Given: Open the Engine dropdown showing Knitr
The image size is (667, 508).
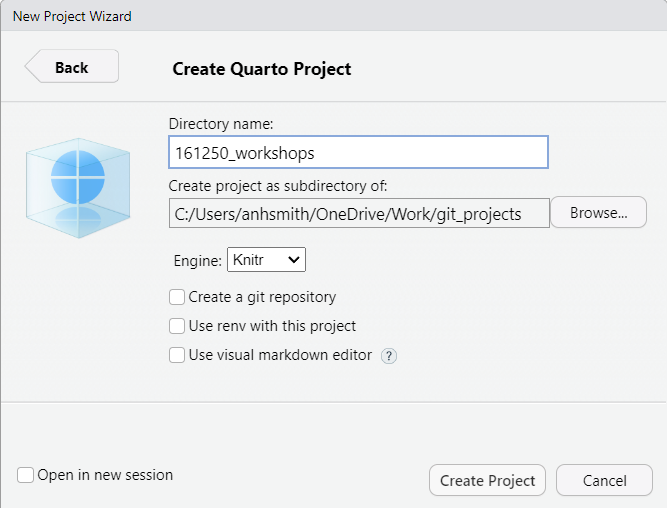Looking at the screenshot, I should [x=266, y=260].
